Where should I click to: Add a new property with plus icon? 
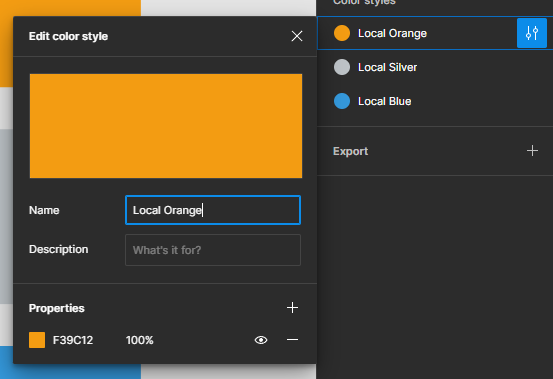[x=292, y=308]
